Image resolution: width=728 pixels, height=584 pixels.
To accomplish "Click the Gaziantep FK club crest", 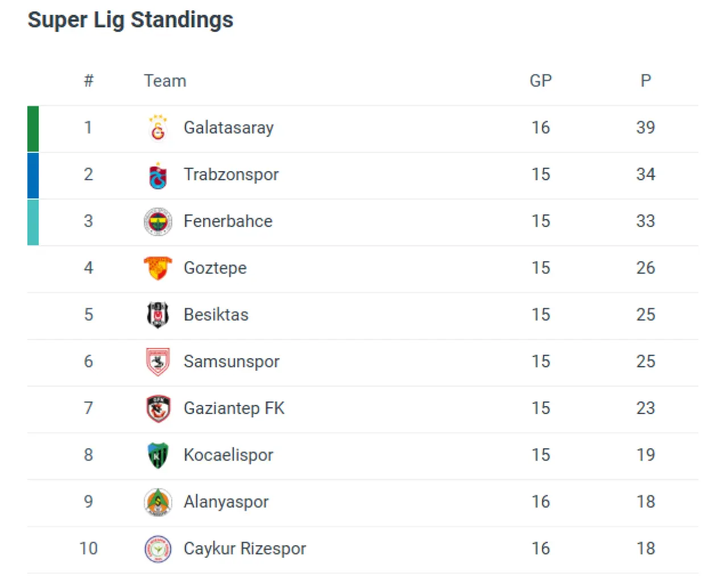I will click(158, 408).
